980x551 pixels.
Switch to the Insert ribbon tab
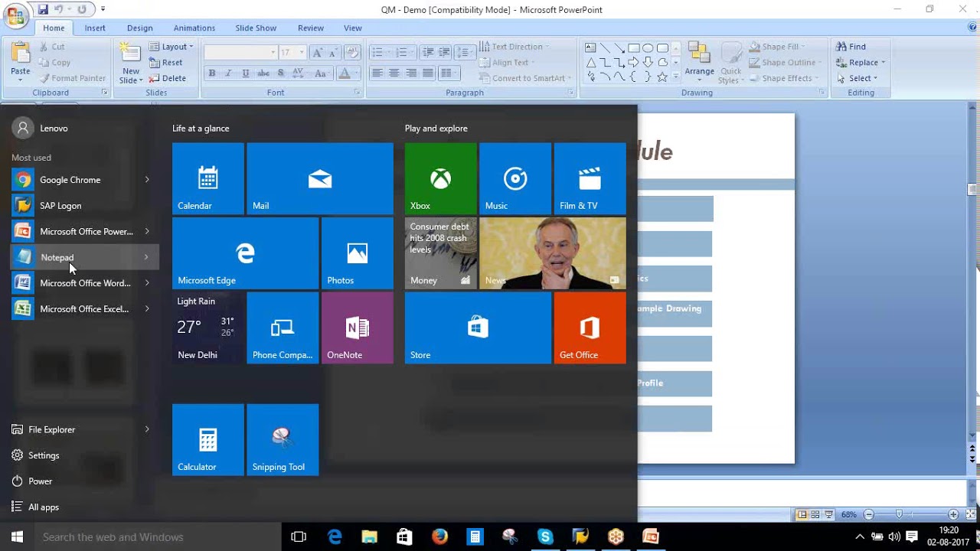click(95, 28)
